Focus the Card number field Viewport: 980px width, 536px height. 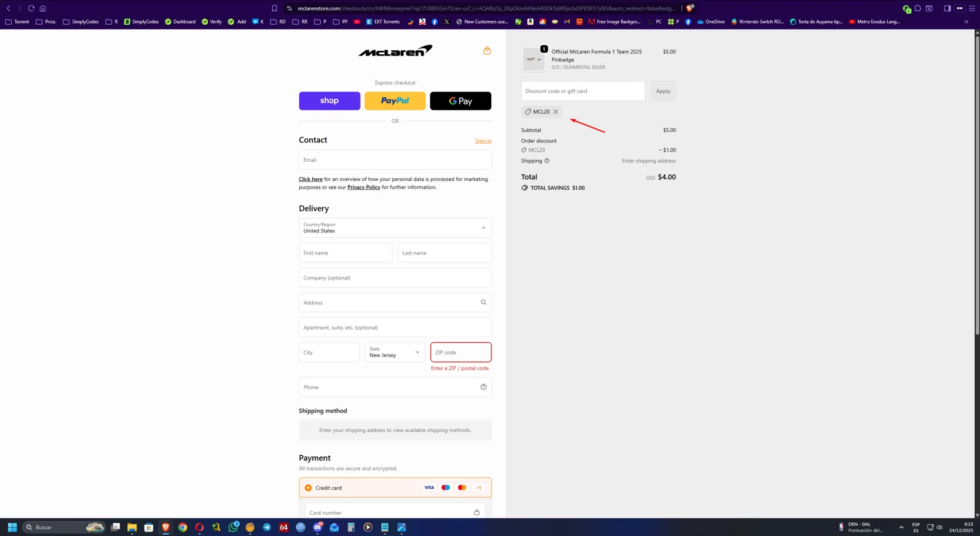[395, 512]
